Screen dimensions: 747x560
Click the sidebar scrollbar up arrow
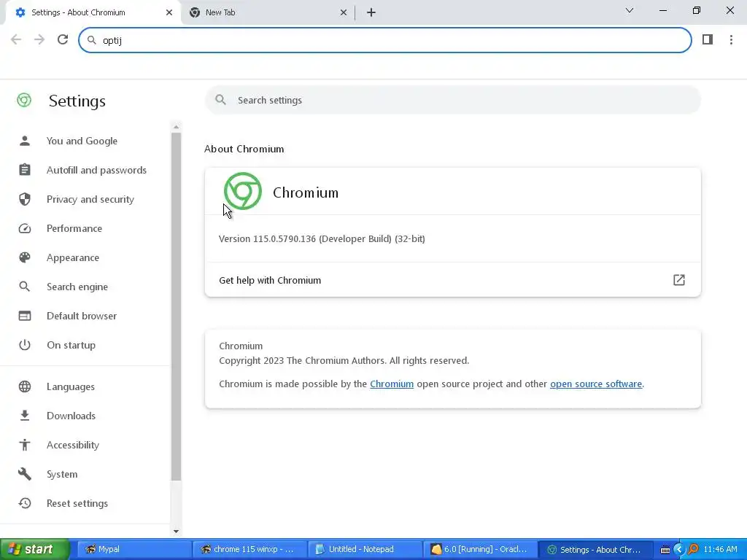[176, 127]
